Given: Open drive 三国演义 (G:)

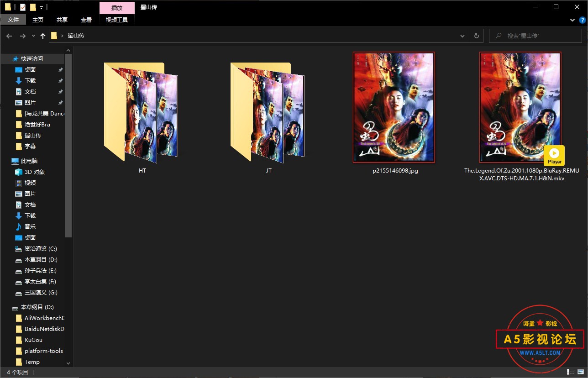Looking at the screenshot, I should click(x=41, y=292).
